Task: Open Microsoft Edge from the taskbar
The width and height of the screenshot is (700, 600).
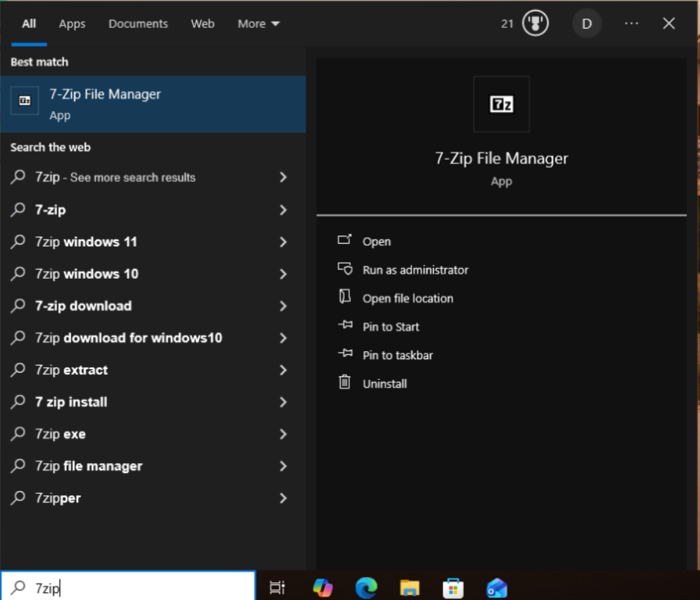Action: tap(366, 588)
